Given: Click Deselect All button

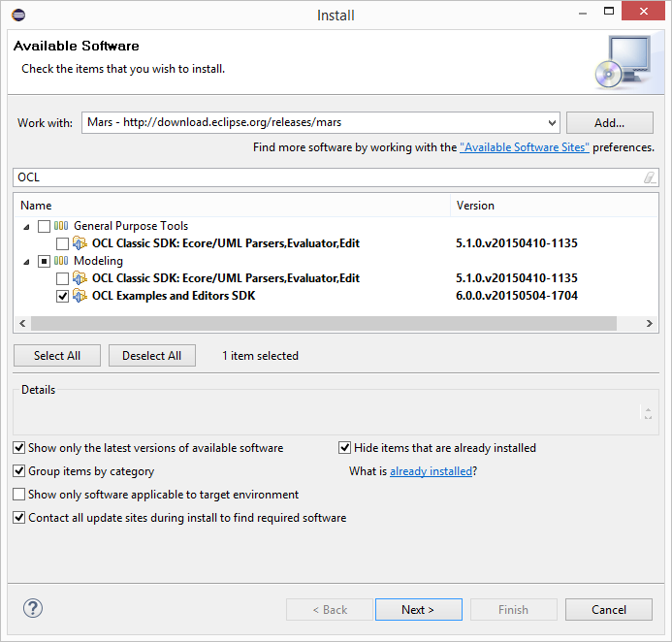Looking at the screenshot, I should tap(152, 356).
